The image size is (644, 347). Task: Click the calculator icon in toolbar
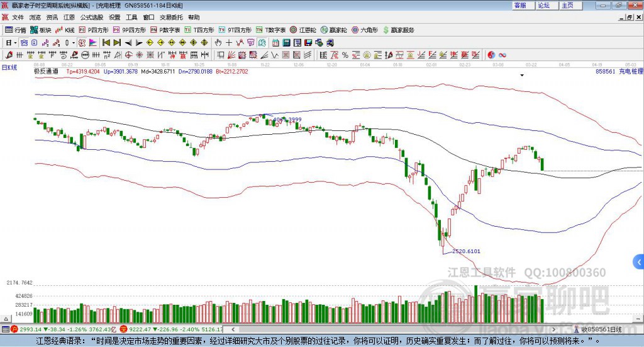click(x=286, y=42)
